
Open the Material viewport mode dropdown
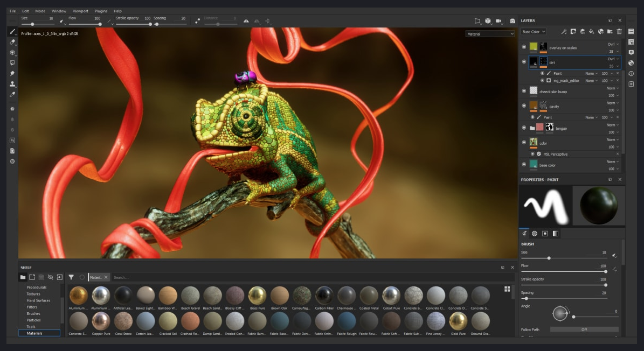(490, 34)
